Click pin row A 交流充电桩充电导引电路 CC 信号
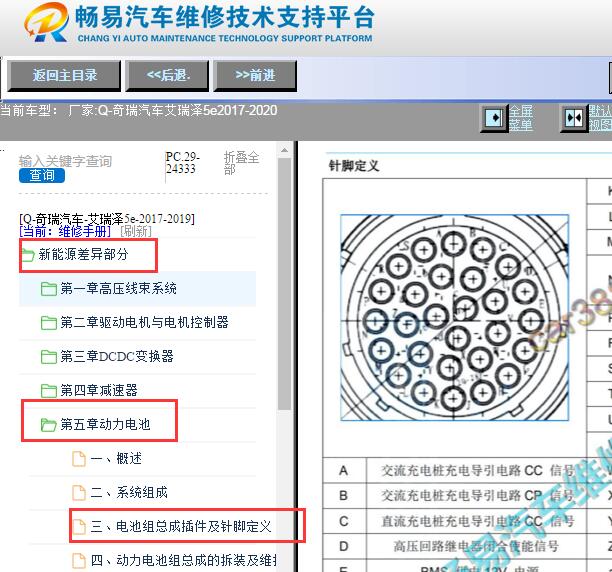Image resolution: width=612 pixels, height=572 pixels. point(455,471)
